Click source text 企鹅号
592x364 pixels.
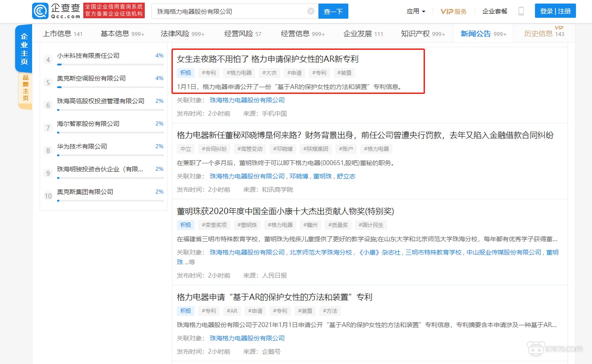tap(271, 352)
